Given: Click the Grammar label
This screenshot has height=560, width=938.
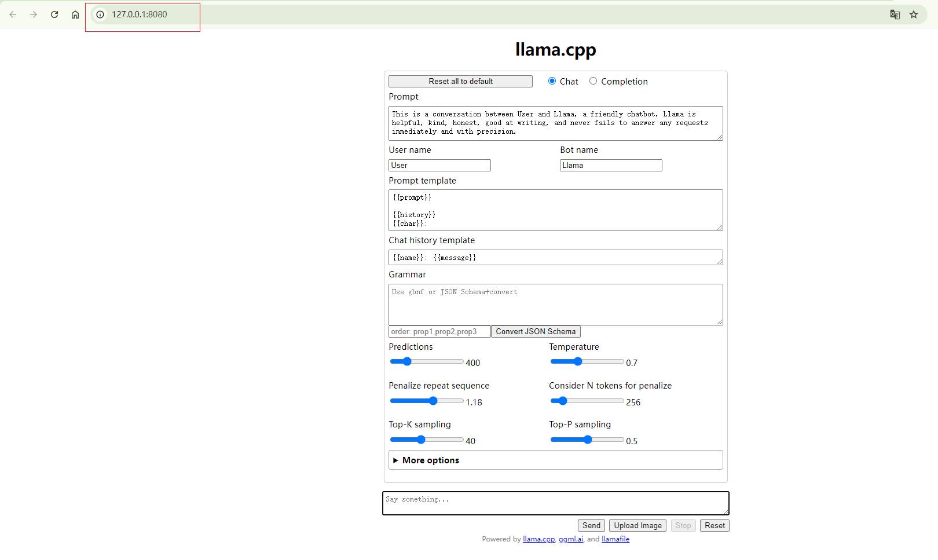Looking at the screenshot, I should 407,274.
